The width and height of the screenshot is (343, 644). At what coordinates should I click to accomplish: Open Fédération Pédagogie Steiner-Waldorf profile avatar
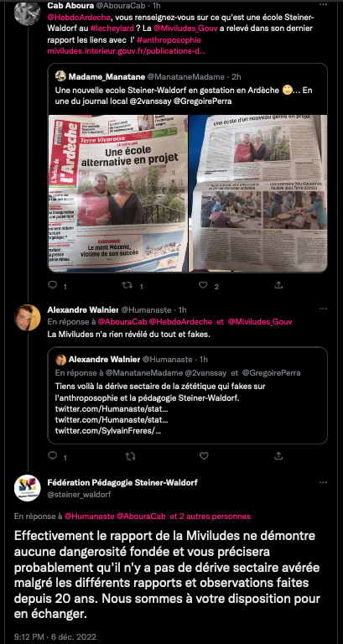pyautogui.click(x=28, y=488)
